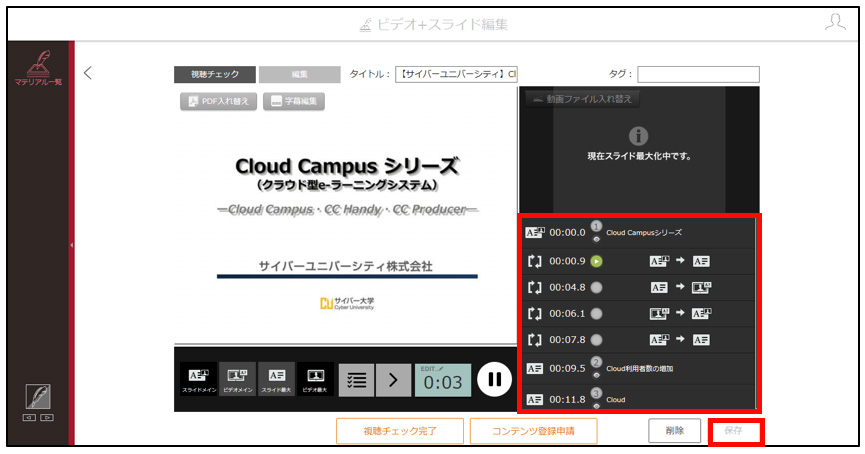Click the コンテンツ登録申請 button
This screenshot has height=454, width=865.
(533, 431)
